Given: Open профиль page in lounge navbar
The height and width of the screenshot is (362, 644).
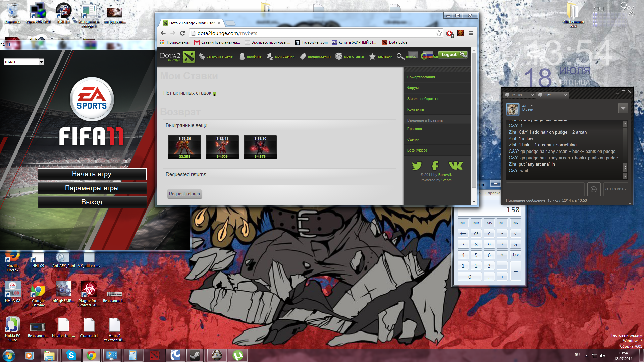Looking at the screenshot, I should (250, 56).
